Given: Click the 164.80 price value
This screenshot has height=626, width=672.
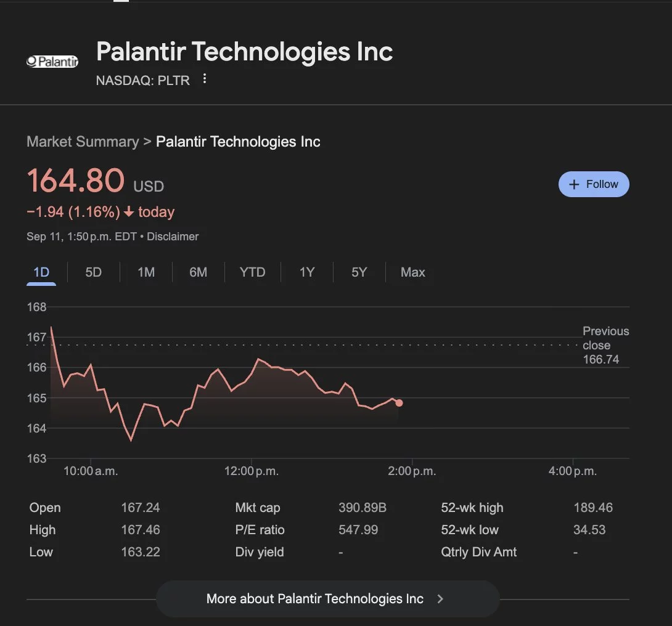Looking at the screenshot, I should [x=75, y=181].
